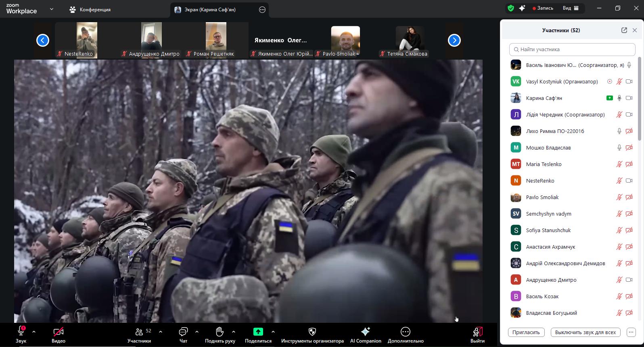644x347 pixels.
Task: Click the Выйти leave button
Action: click(x=477, y=335)
